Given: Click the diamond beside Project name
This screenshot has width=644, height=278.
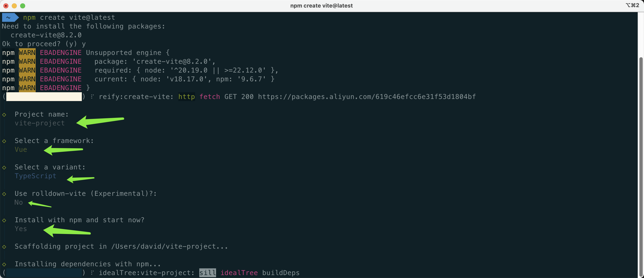Looking at the screenshot, I should 4,115.
